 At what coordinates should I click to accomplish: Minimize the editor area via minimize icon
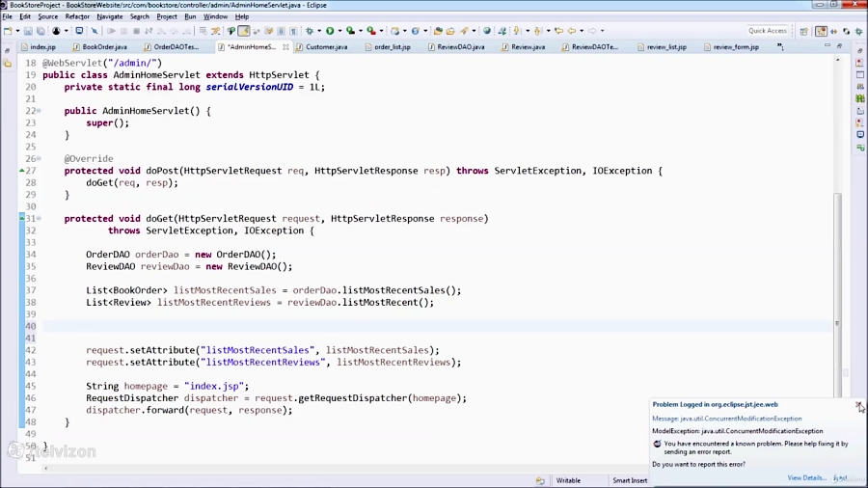[827, 45]
